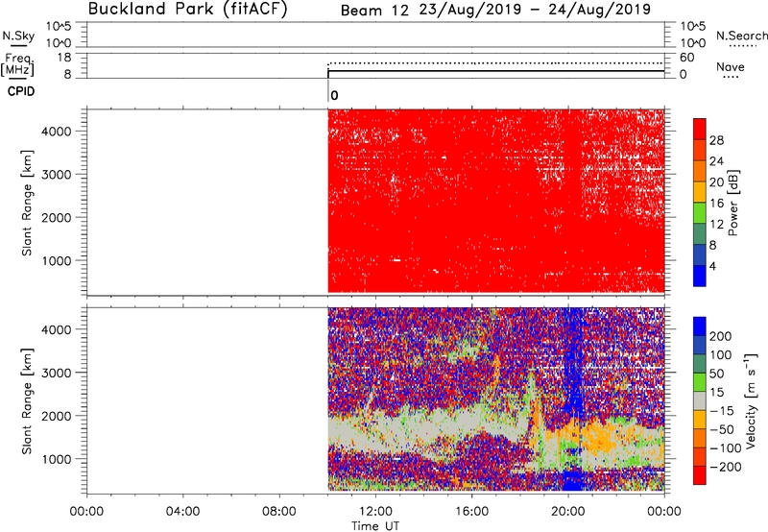This screenshot has height=532, width=768.
Task: Click the Time UT axis label
Action: 375,526
